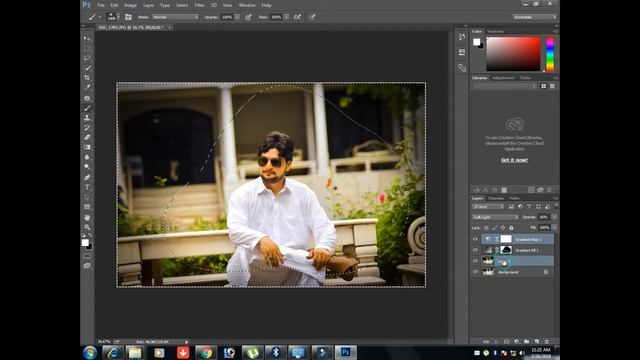Toggle the Brush panel in options bar
The height and width of the screenshot is (360, 640).
128,17
